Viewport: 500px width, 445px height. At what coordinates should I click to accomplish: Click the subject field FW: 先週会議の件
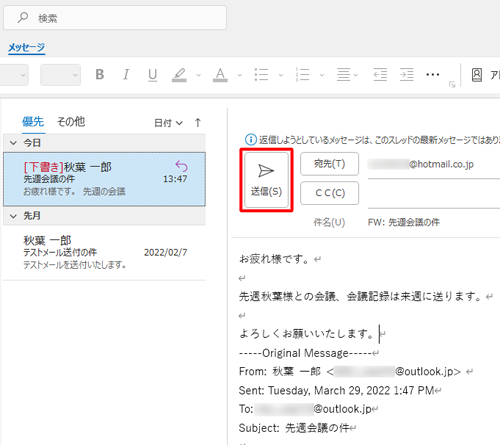[404, 222]
